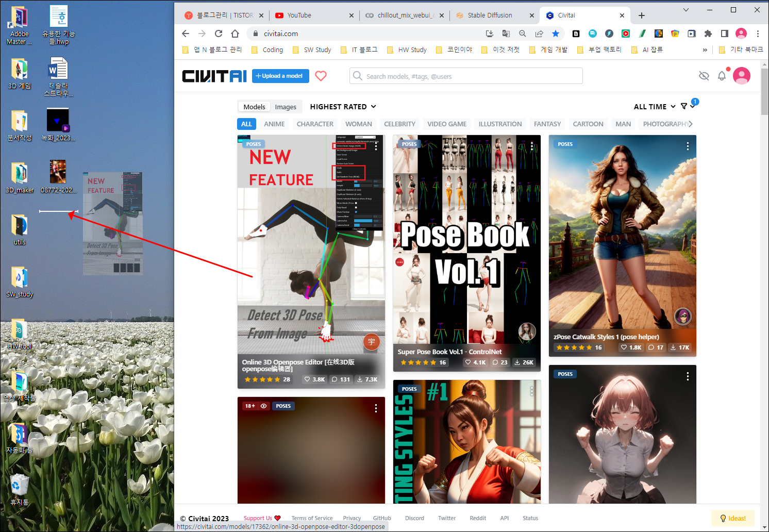Filter by the CHARACTER category
769x532 pixels.
click(x=315, y=124)
